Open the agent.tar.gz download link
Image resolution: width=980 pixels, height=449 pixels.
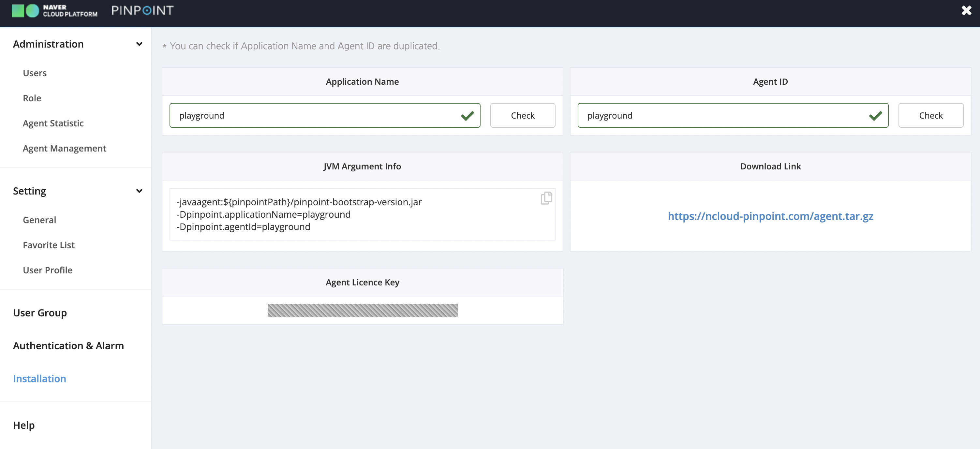pos(770,216)
